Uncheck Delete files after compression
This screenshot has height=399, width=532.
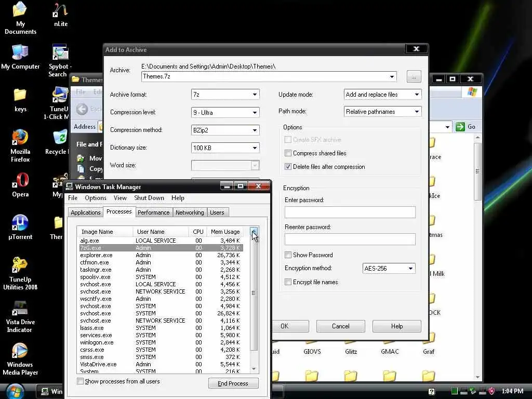(288, 167)
